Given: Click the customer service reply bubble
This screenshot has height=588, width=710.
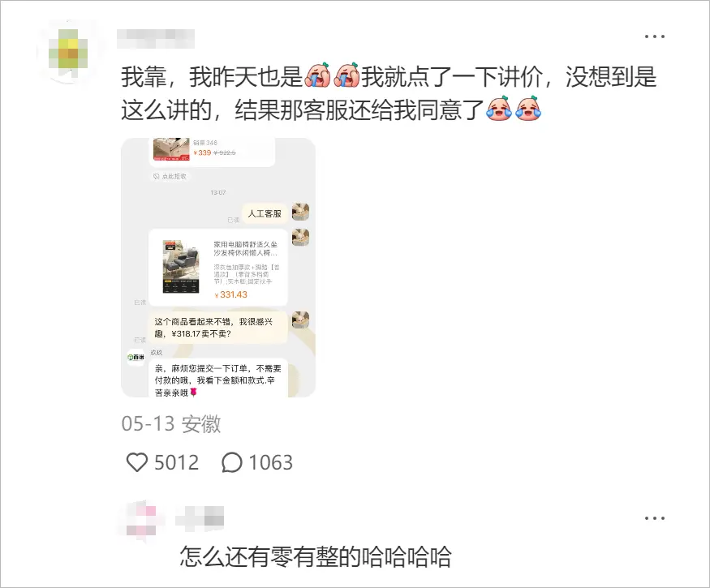Looking at the screenshot, I should pos(218,380).
